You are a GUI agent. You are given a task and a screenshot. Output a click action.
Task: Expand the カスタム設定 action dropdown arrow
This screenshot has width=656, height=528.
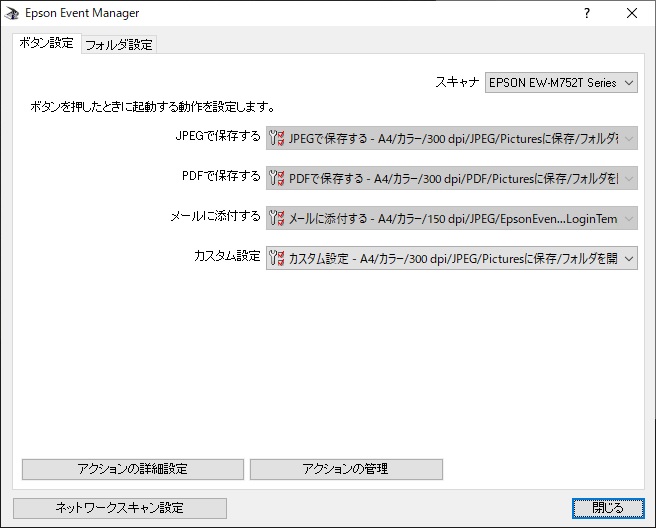[x=629, y=258]
